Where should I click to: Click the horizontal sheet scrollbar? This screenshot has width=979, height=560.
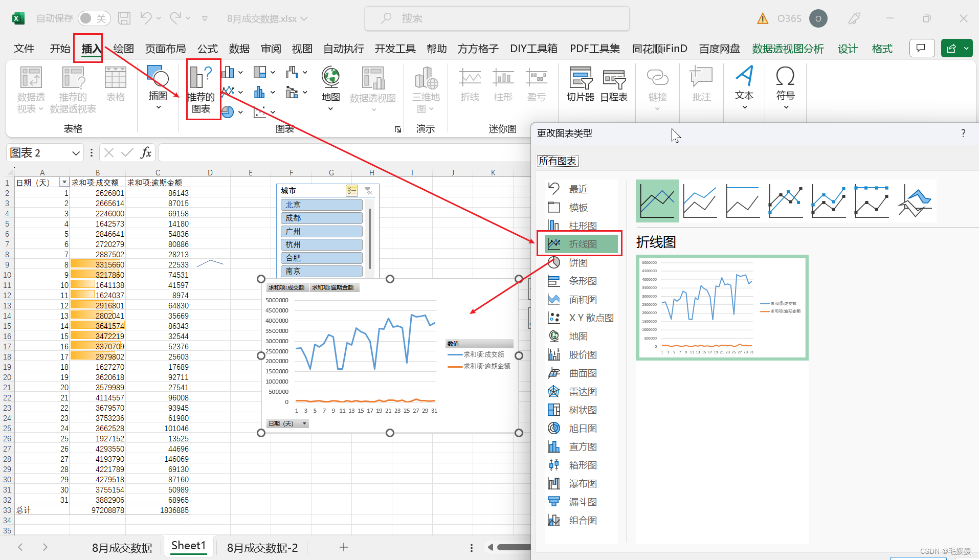[x=514, y=547]
